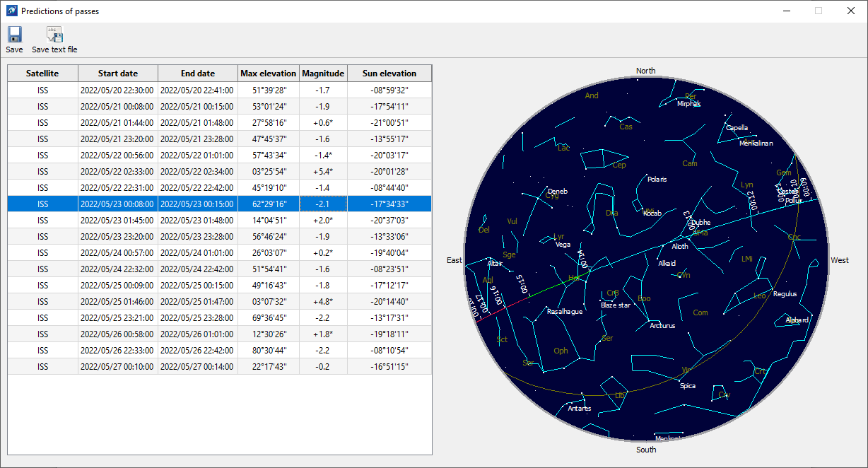Select the pass starting 2022/05/26 00:58:00

(219, 334)
